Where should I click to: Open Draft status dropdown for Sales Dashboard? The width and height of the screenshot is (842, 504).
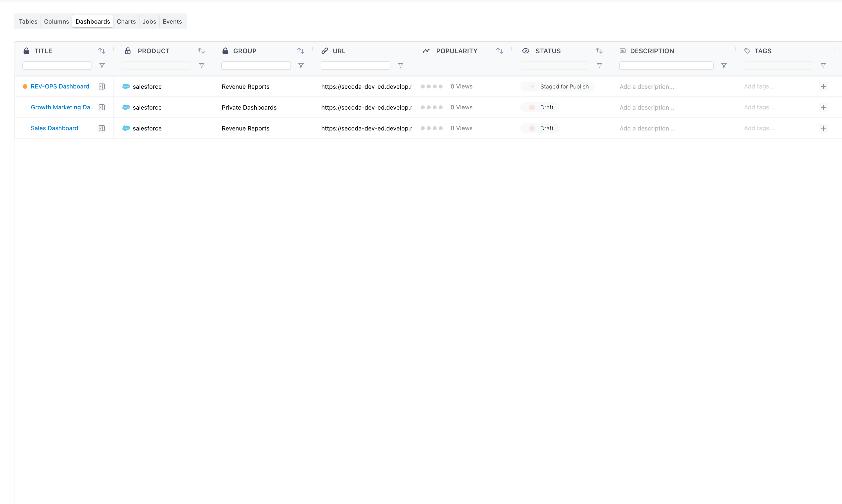click(x=540, y=128)
